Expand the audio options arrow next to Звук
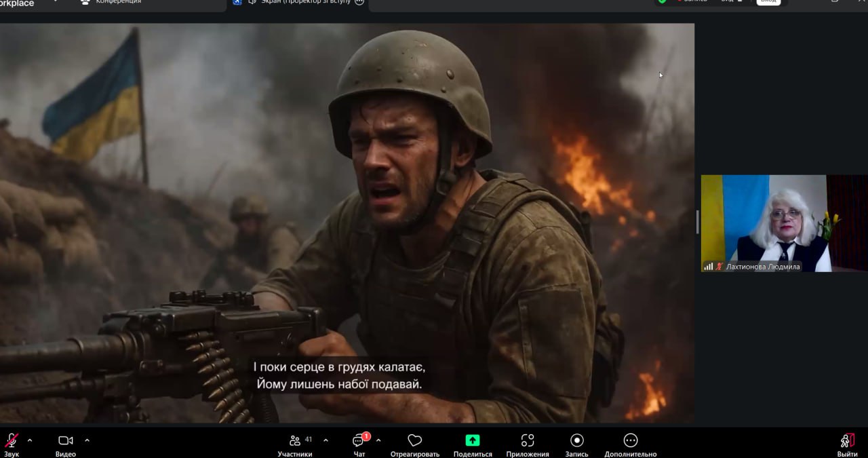 tap(30, 440)
